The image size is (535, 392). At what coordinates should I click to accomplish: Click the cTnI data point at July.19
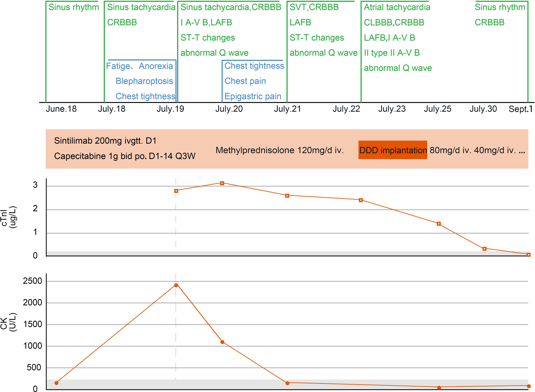[176, 191]
